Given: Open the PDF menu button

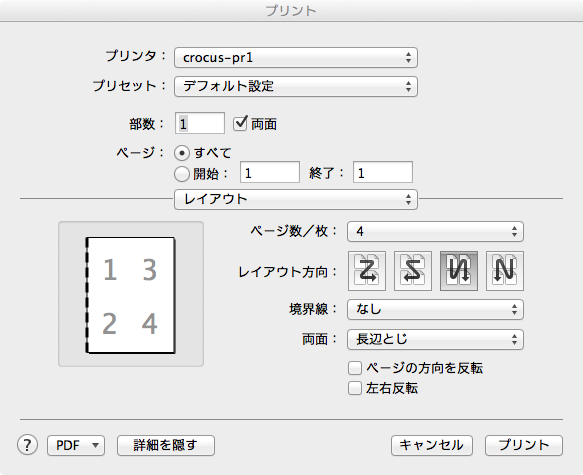Looking at the screenshot, I should point(76,445).
